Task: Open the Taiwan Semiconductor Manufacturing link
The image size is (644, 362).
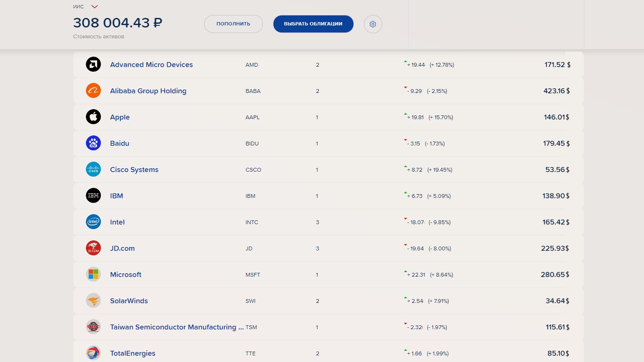Action: tap(177, 327)
